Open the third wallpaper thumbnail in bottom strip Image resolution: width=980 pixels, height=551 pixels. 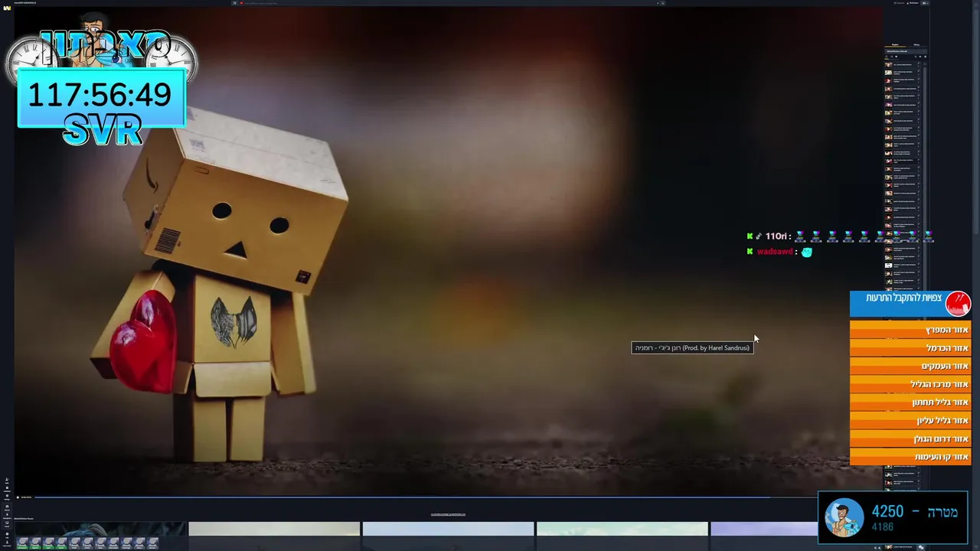point(448,529)
